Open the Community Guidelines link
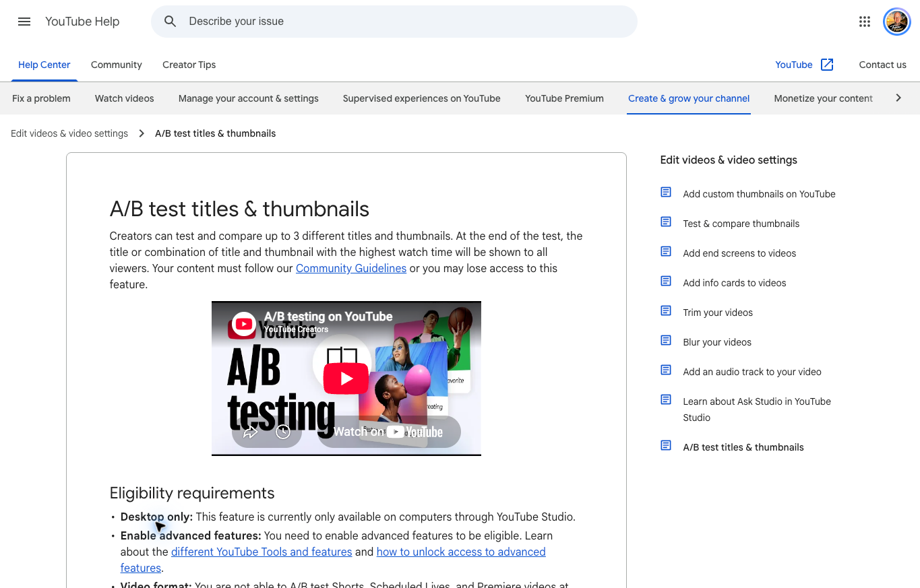Screen dimensions: 920x588 (x=351, y=268)
